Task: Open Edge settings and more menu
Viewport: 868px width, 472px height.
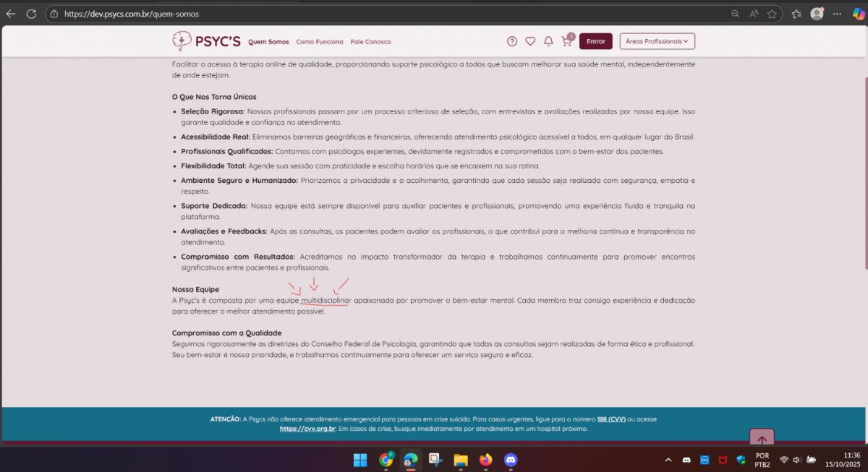Action: pyautogui.click(x=837, y=14)
